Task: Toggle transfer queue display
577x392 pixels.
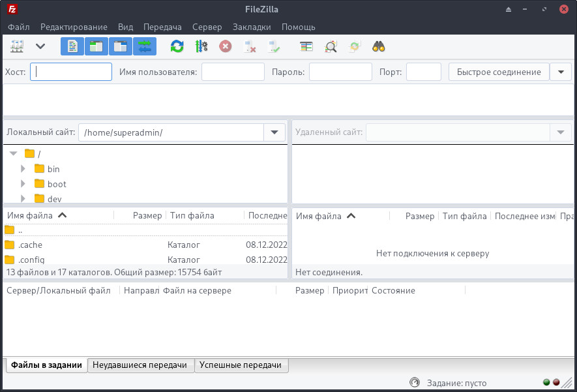Action: 145,46
